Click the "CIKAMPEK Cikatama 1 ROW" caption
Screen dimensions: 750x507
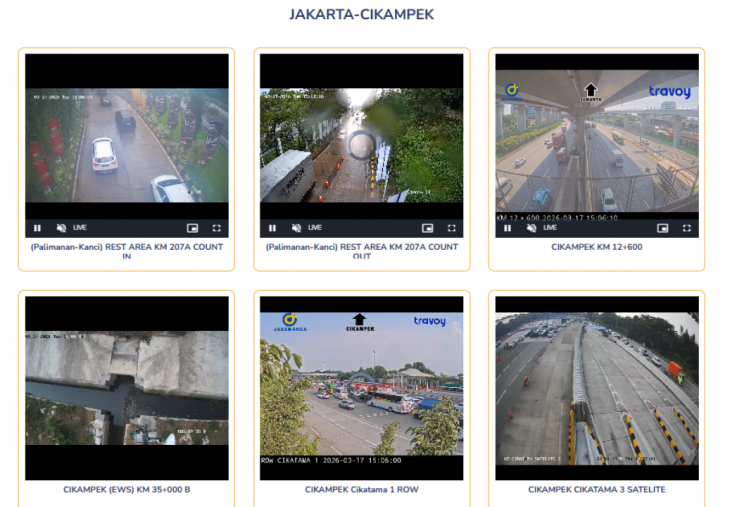pos(362,489)
